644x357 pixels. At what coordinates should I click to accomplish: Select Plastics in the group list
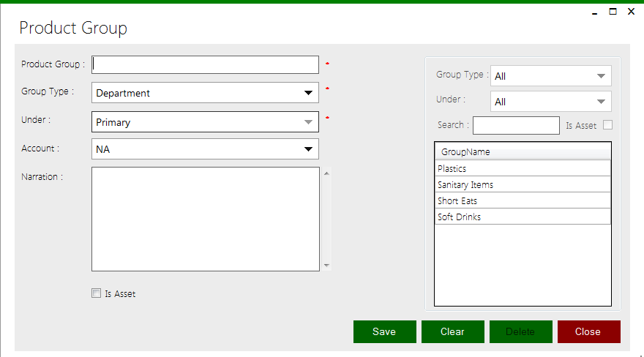click(x=523, y=168)
